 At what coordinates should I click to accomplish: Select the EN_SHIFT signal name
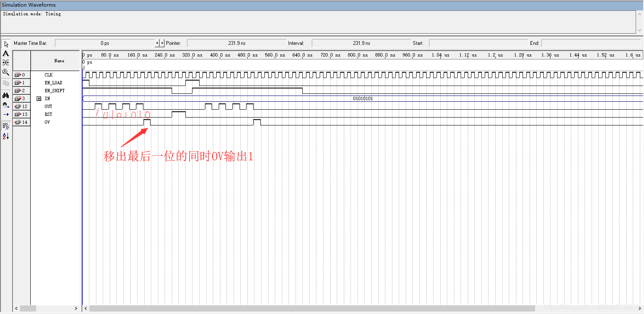pyautogui.click(x=54, y=91)
